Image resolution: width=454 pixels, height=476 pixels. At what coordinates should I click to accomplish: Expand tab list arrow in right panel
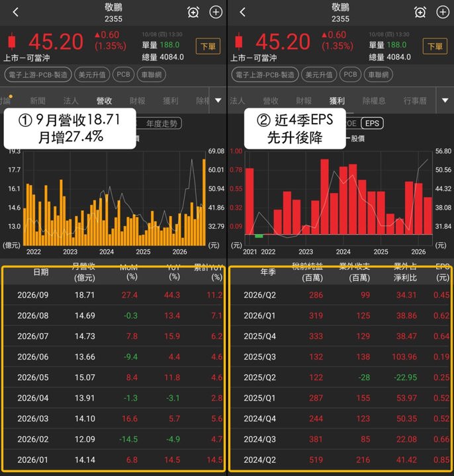point(445,100)
